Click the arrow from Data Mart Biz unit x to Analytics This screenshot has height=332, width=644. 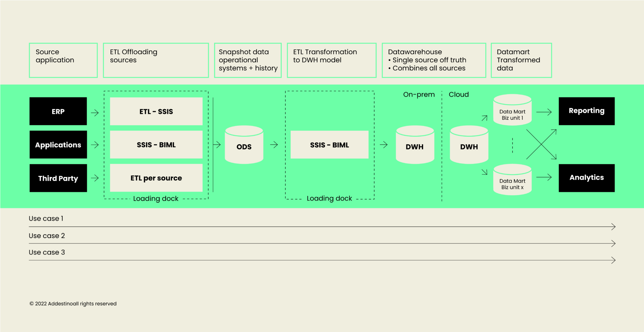pos(544,177)
